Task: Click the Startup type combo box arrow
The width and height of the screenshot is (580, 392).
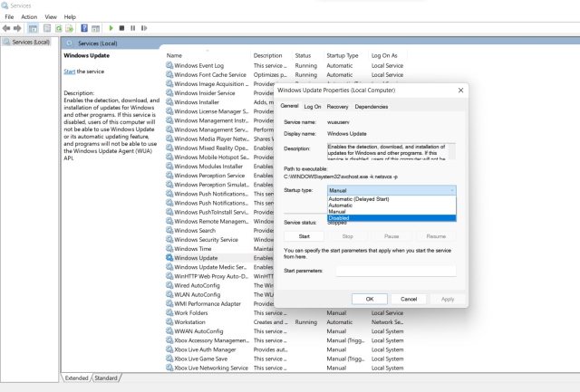Action: point(451,190)
